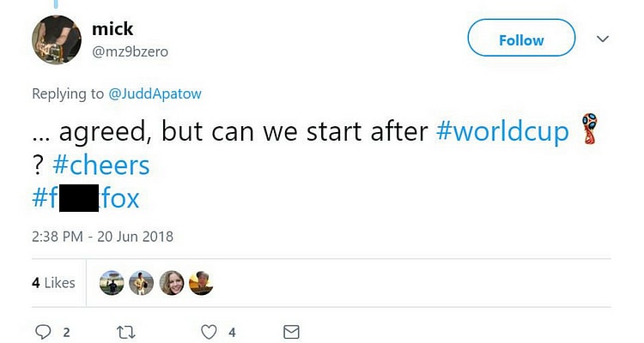This screenshot has height=343, width=644.
Task: Open the last liker avatar on the right
Action: pyautogui.click(x=201, y=283)
